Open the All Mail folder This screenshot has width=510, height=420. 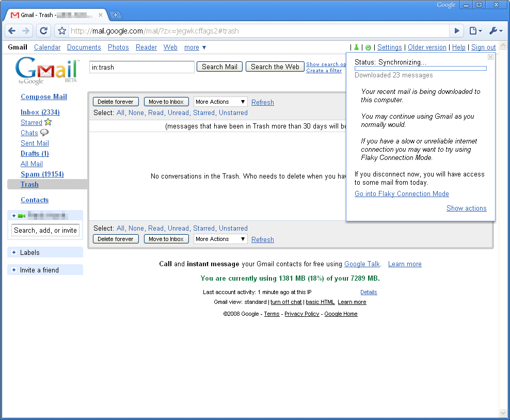pos(31,164)
